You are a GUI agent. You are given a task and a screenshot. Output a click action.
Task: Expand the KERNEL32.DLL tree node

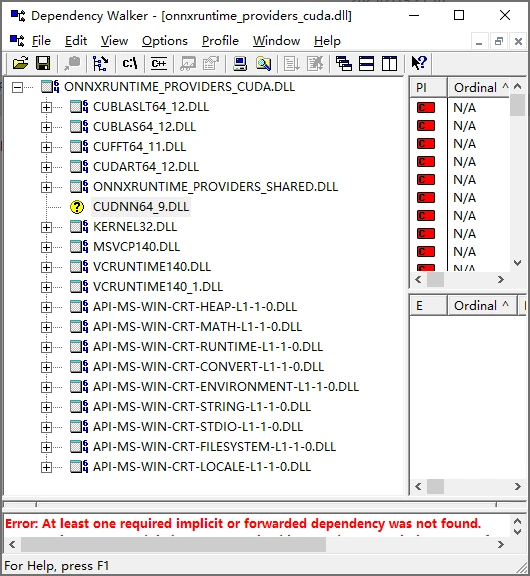46,227
